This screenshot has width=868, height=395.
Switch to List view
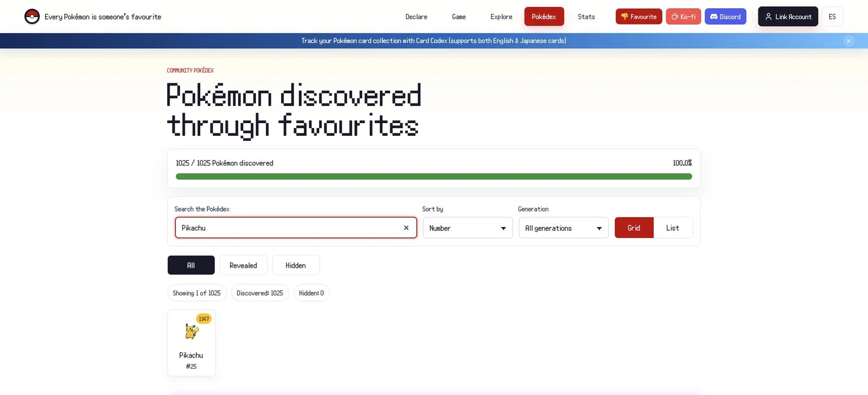pyautogui.click(x=673, y=228)
